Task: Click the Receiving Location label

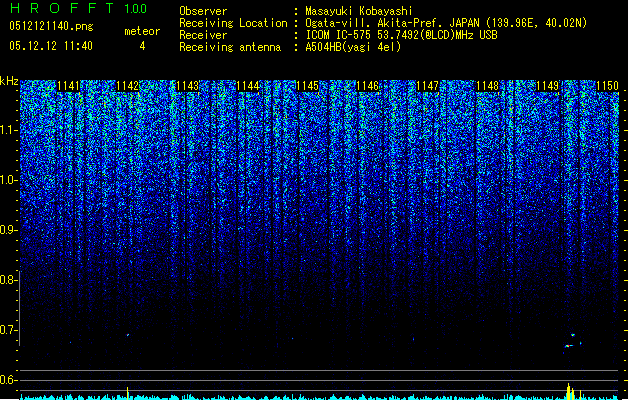Action: 233,23
